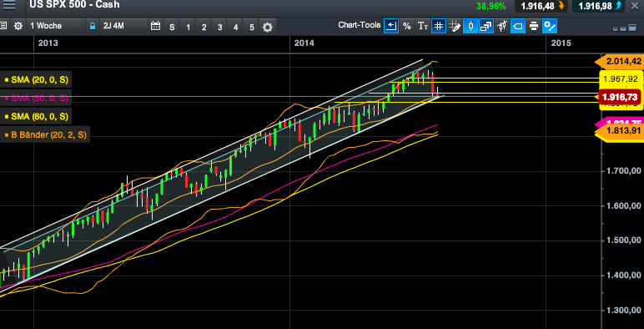Select the B Bänder (20, 2, S) label

coord(45,134)
